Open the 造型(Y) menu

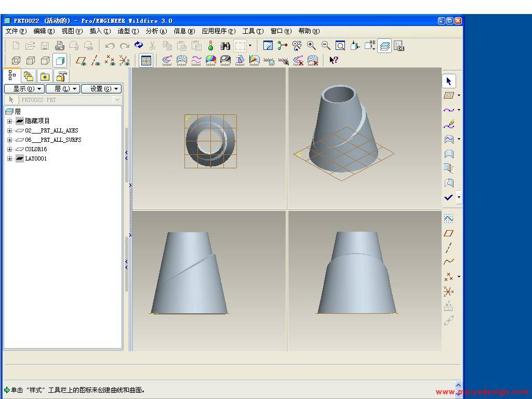click(128, 31)
